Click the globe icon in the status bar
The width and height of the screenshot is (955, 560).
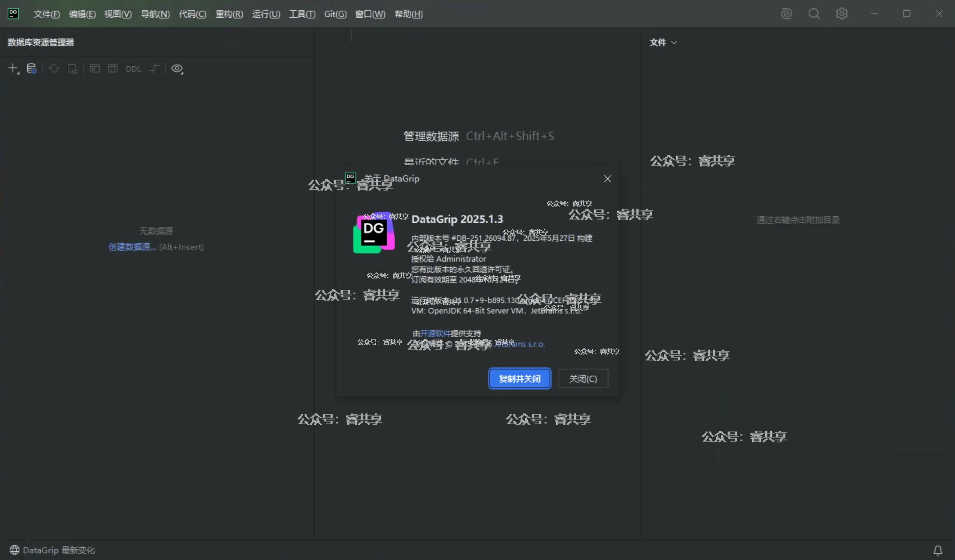coord(14,550)
